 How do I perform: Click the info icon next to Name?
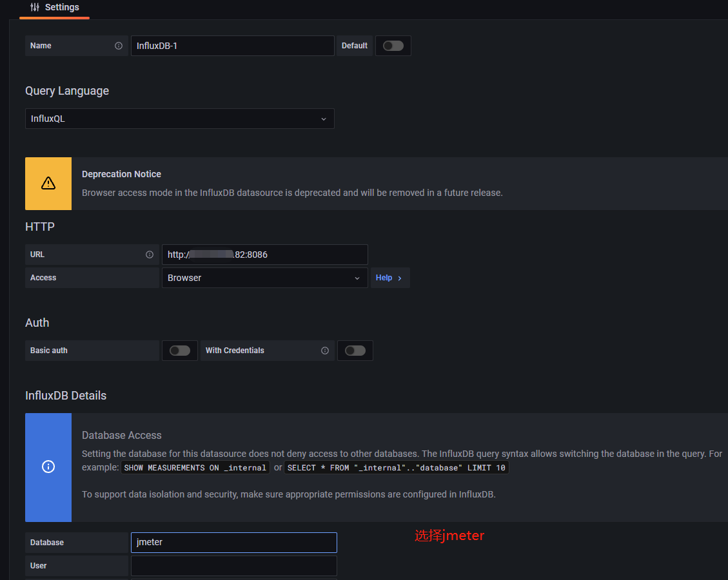coord(119,46)
